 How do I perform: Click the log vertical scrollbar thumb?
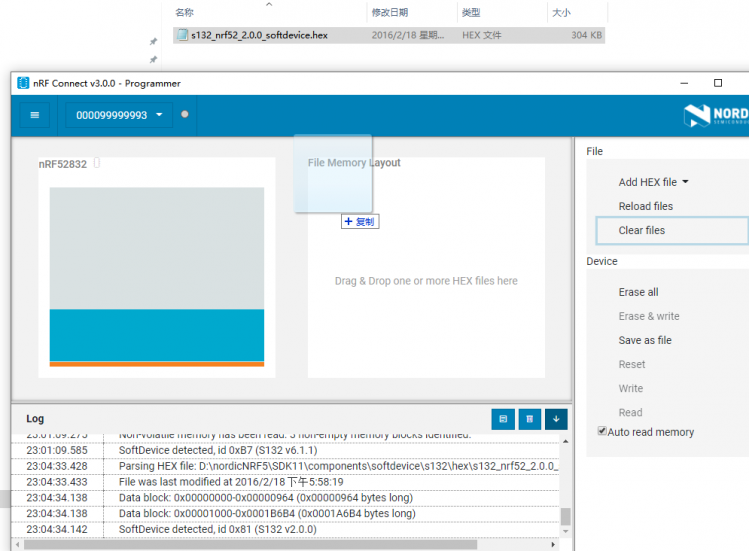566,517
